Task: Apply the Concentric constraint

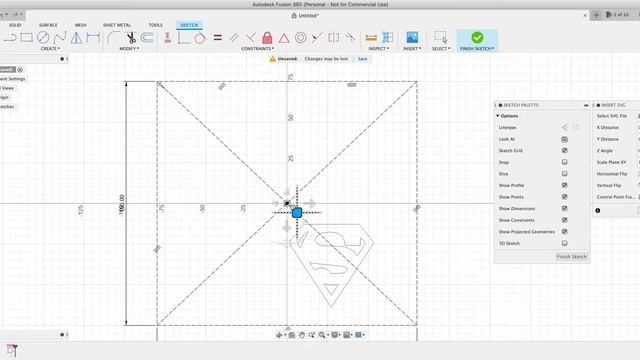Action: click(300, 38)
